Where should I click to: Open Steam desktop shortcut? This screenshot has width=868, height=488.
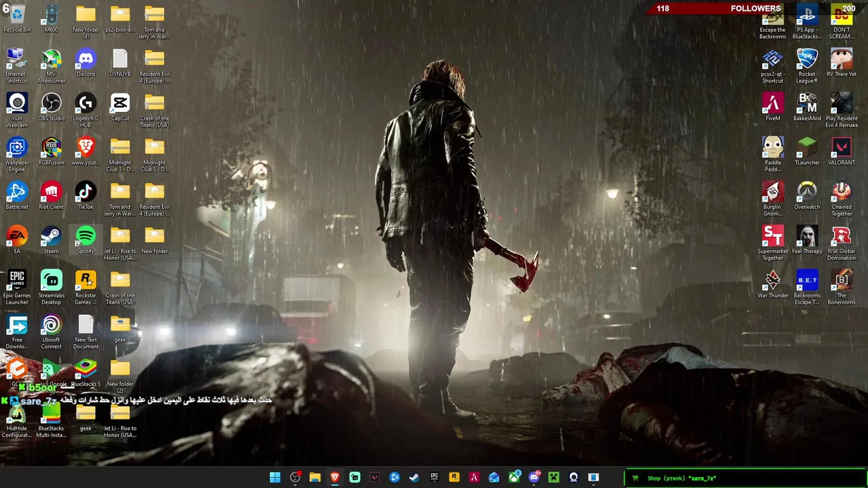click(x=52, y=240)
